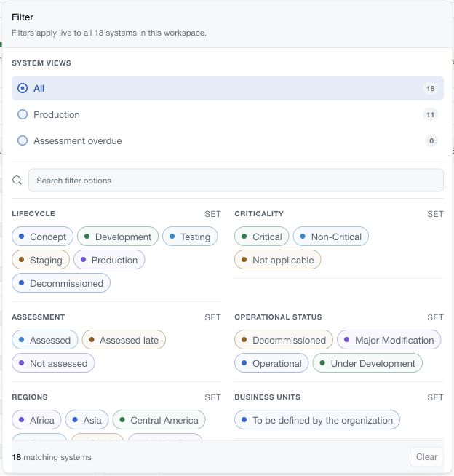Click the 'SYSTEM VIEWS' section heading
The image size is (454, 476).
[x=41, y=63]
